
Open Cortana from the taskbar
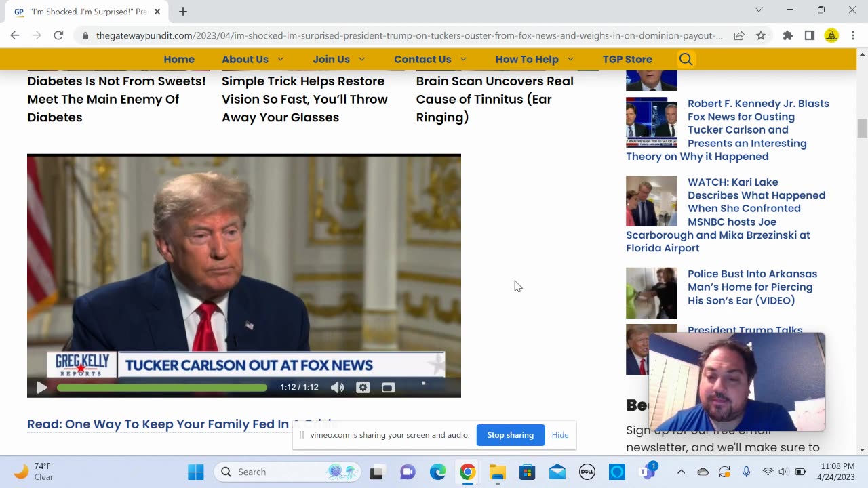tap(617, 472)
